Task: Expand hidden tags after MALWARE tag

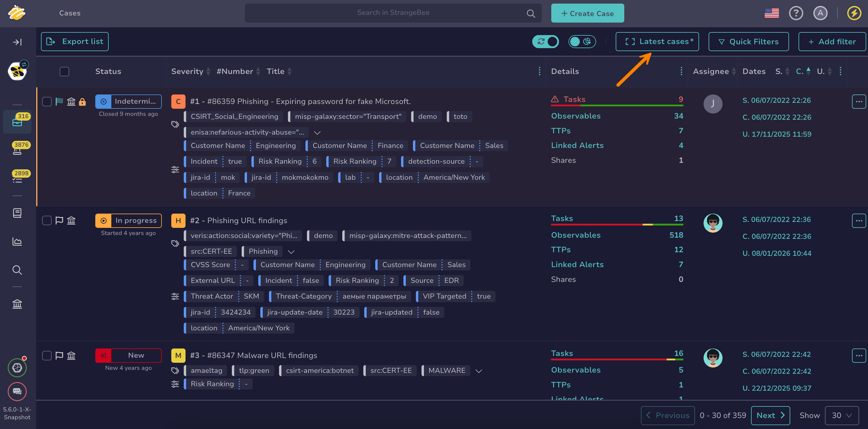Action: click(479, 371)
